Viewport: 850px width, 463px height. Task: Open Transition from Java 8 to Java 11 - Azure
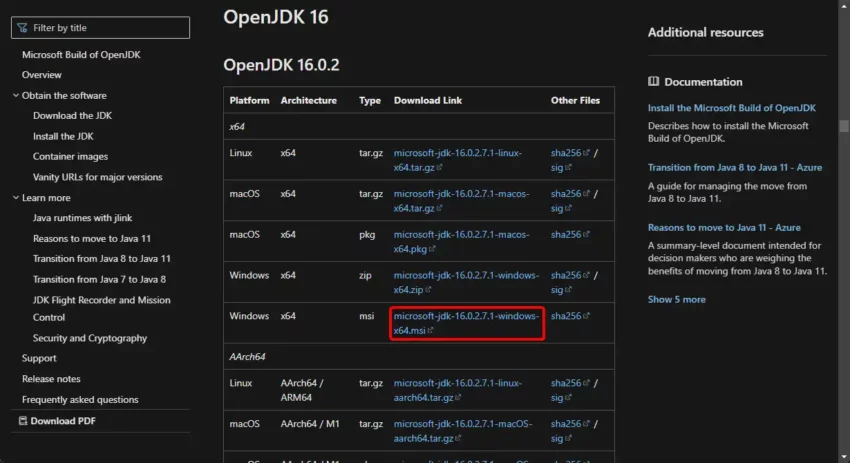(x=735, y=167)
